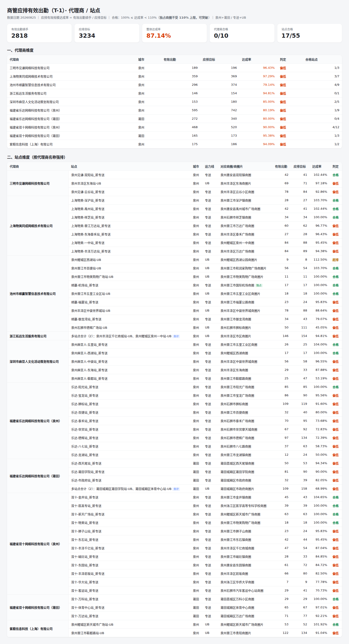
Task: Click the 112.50% rate value
Action: pyautogui.click(x=320, y=260)
